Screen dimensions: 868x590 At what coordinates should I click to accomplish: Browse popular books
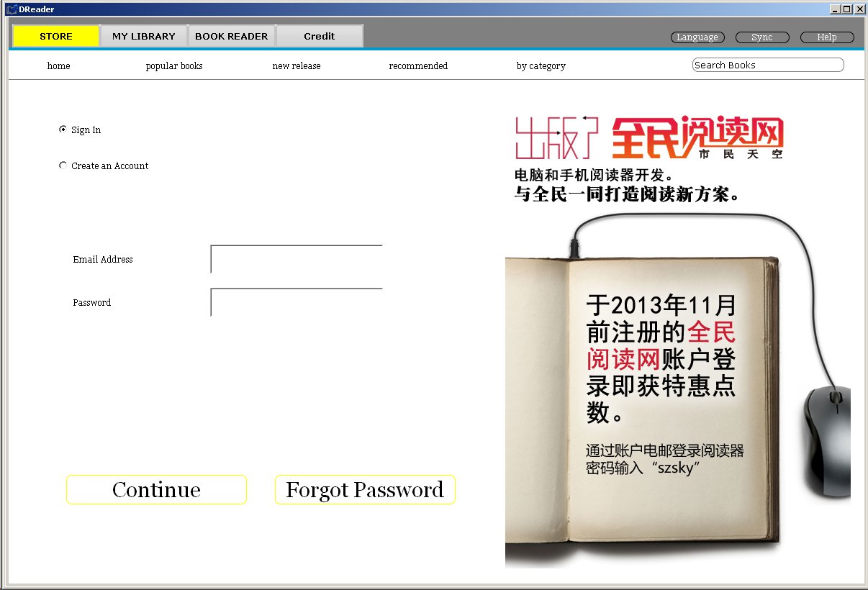pos(174,65)
